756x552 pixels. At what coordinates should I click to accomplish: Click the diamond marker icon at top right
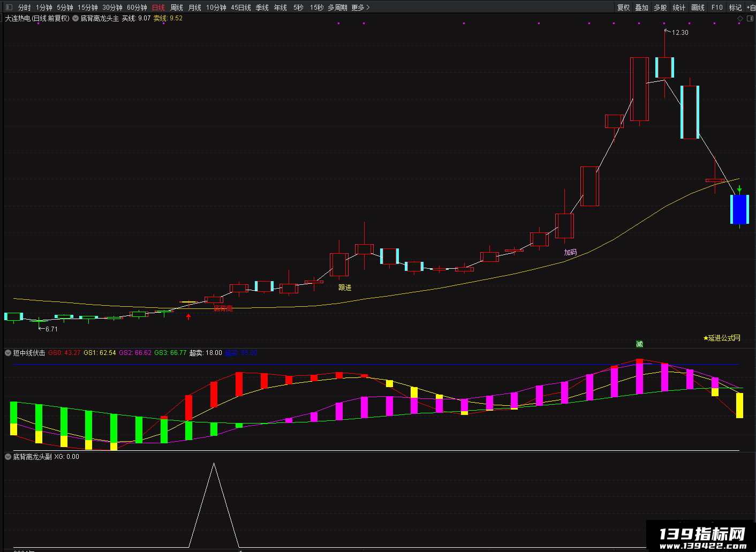click(x=740, y=18)
